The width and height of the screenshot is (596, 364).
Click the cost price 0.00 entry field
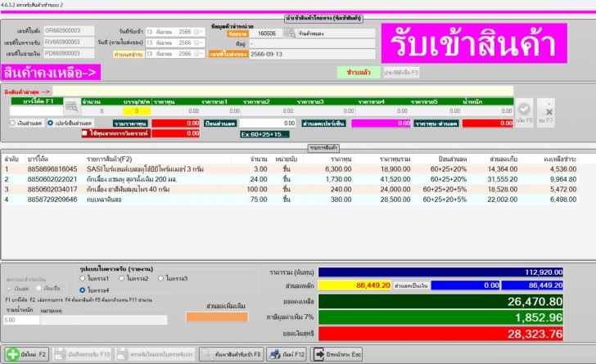[x=176, y=111]
